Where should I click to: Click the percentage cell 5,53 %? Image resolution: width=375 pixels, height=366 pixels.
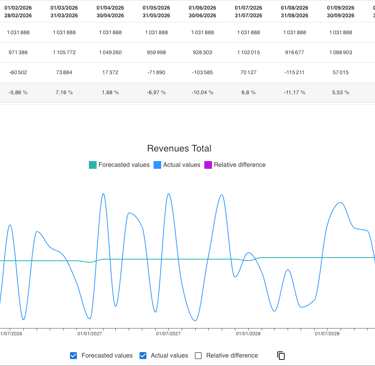[340, 92]
